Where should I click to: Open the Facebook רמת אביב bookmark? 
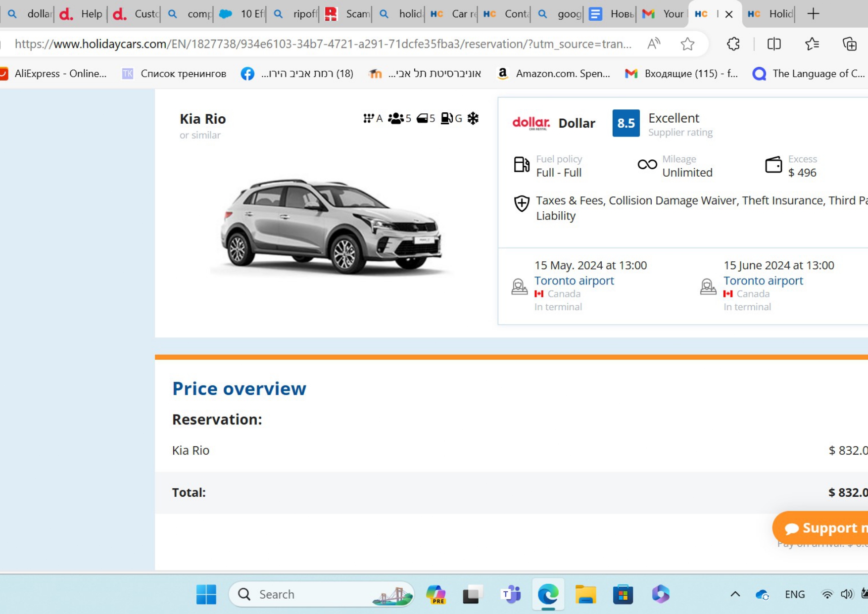tap(297, 74)
